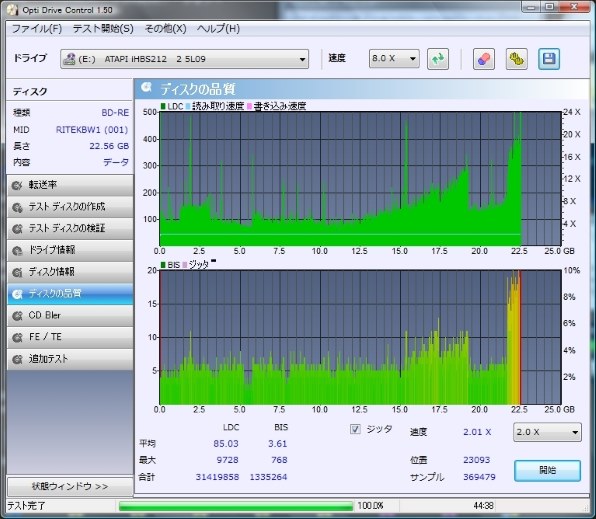
Task: Open the 8.0 X speed dropdown
Action: coord(394,59)
